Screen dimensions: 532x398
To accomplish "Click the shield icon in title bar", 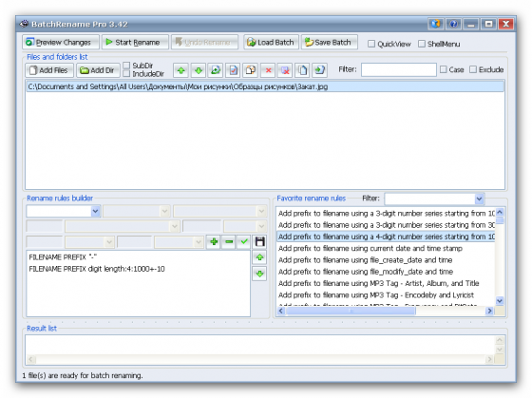I will (x=436, y=24).
